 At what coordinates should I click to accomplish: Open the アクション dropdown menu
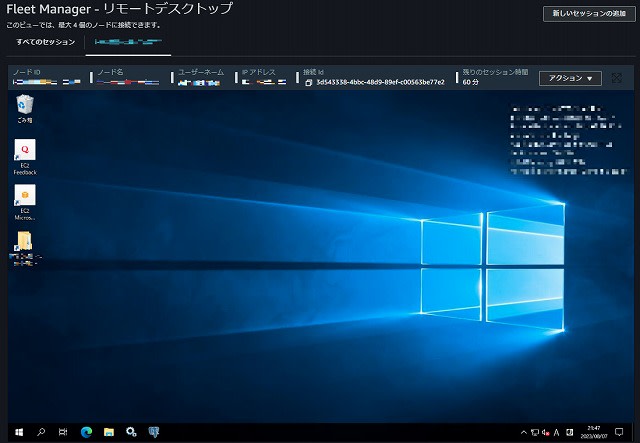pos(570,78)
